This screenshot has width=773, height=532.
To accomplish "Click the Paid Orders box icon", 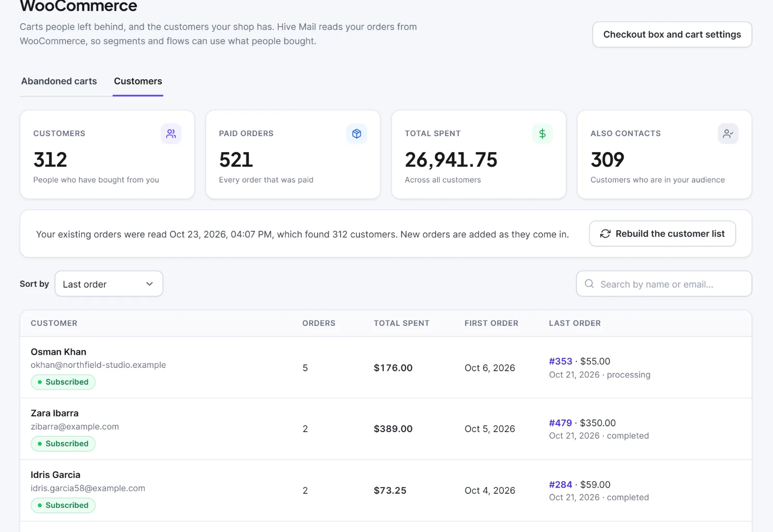I will pos(357,134).
